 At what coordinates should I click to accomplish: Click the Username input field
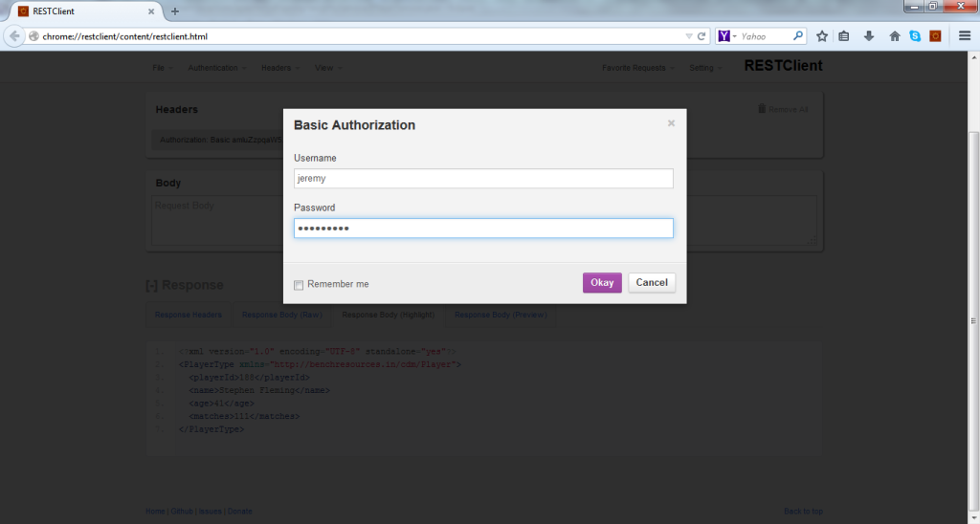[x=483, y=179]
